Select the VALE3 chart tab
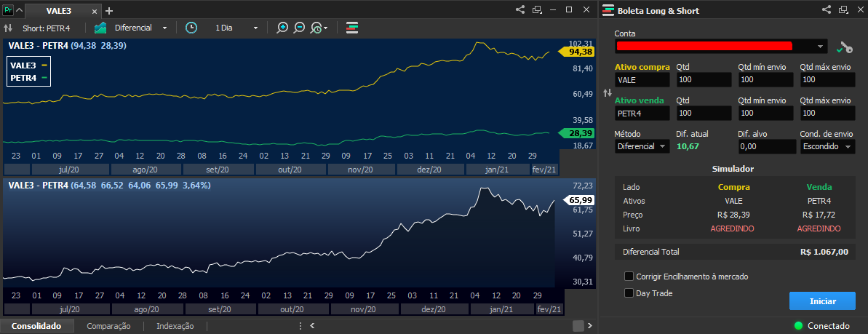Viewport: 868px width, 334px height. pos(58,10)
